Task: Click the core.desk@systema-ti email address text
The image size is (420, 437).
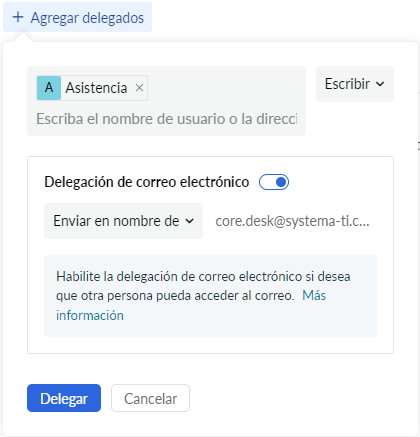Action: point(292,221)
